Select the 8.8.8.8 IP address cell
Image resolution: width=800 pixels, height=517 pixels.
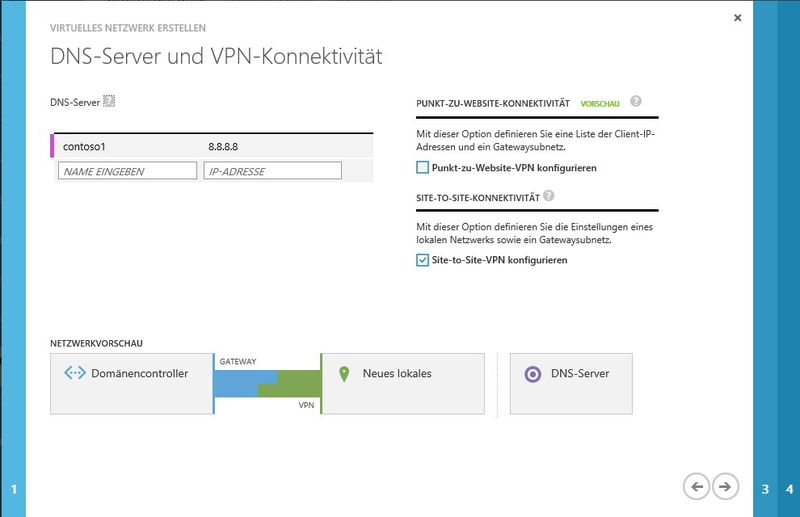pos(223,146)
